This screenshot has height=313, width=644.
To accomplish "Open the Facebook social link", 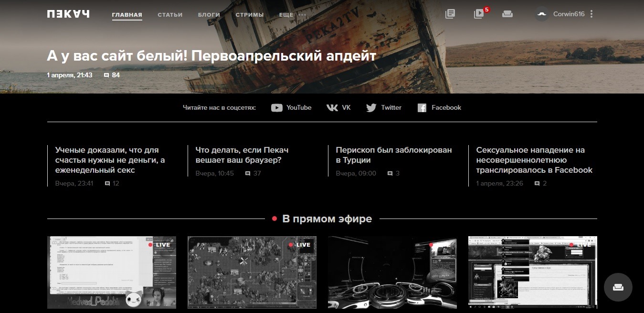I will [x=439, y=108].
